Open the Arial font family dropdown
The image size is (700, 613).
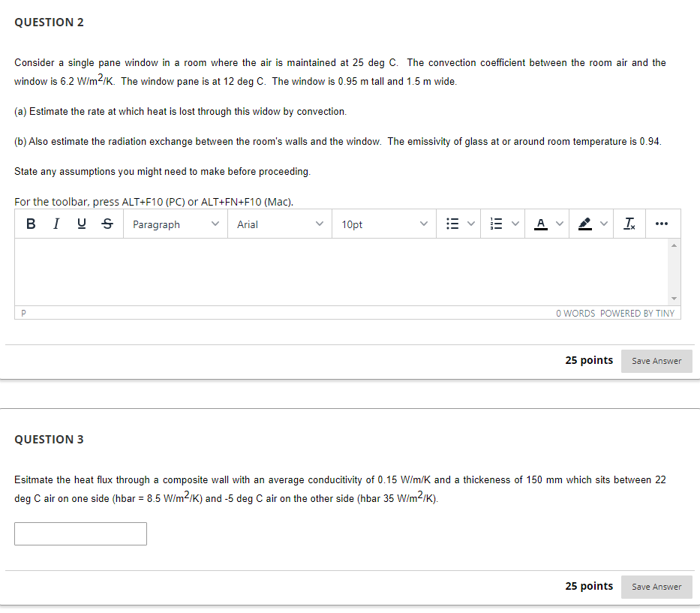[x=280, y=224]
